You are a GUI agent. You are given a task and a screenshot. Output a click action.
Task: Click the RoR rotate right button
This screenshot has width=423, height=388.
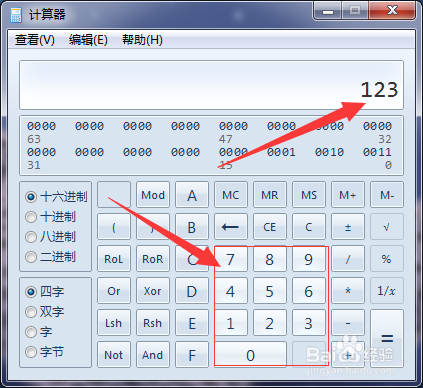coord(153,259)
